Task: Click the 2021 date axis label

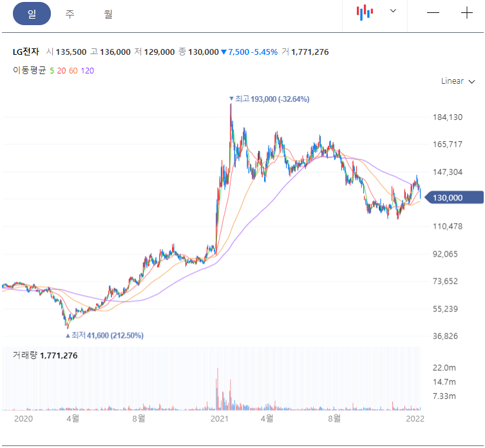Action: tap(219, 419)
